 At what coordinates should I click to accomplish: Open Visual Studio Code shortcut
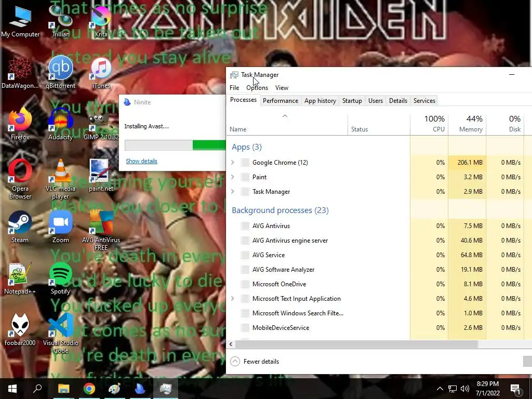point(60,334)
